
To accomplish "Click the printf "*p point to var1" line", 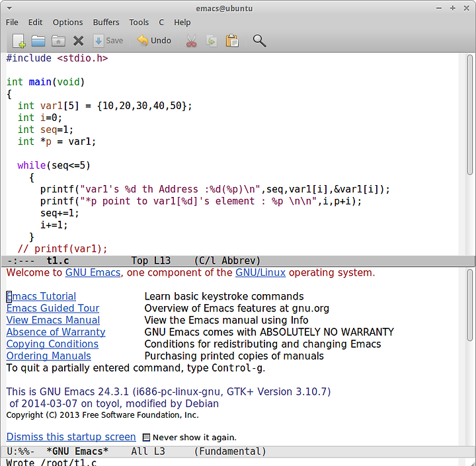I will (x=201, y=202).
